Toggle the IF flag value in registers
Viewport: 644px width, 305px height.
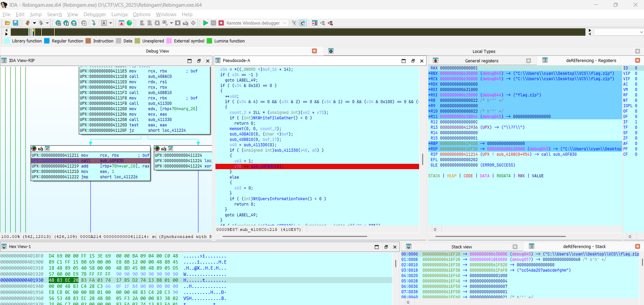[636, 122]
